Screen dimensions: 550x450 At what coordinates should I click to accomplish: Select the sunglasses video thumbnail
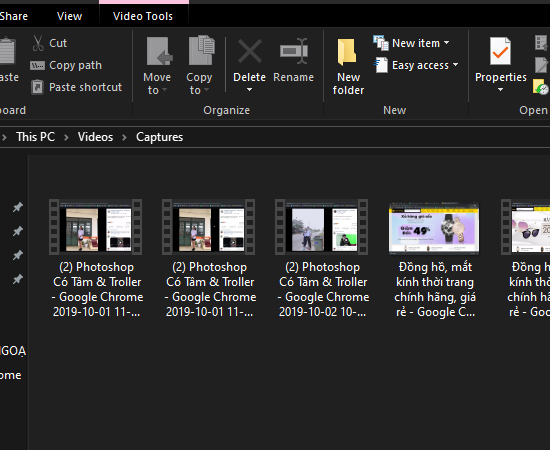point(525,227)
